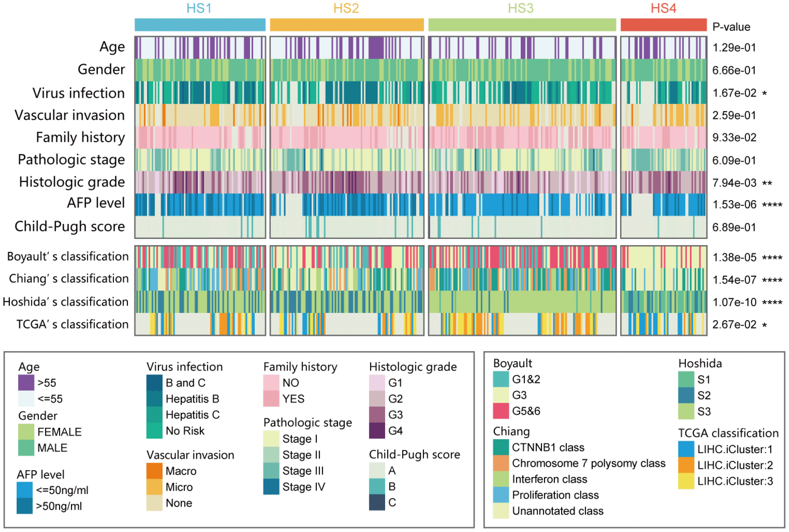Select the Child-Pugh B swatch
789x532 pixels.
(377, 486)
